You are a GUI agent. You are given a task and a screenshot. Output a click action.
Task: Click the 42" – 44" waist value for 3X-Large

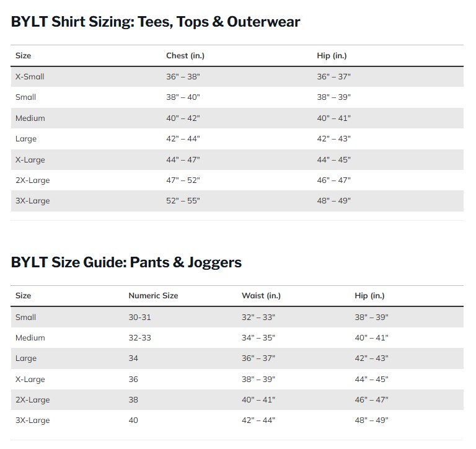click(x=258, y=420)
